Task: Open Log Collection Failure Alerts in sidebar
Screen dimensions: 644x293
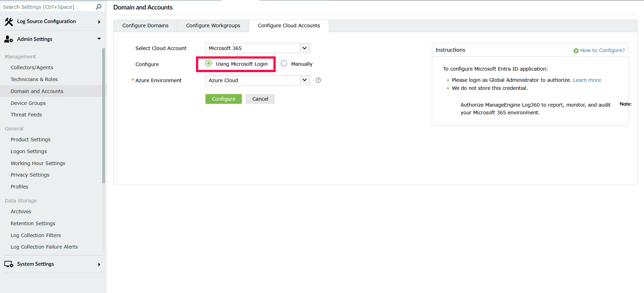Action: click(x=44, y=247)
